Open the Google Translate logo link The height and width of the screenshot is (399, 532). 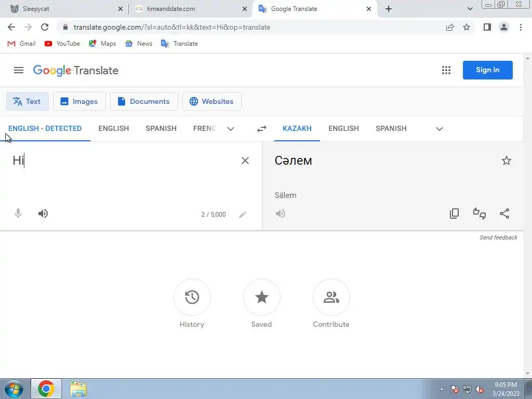tap(76, 71)
